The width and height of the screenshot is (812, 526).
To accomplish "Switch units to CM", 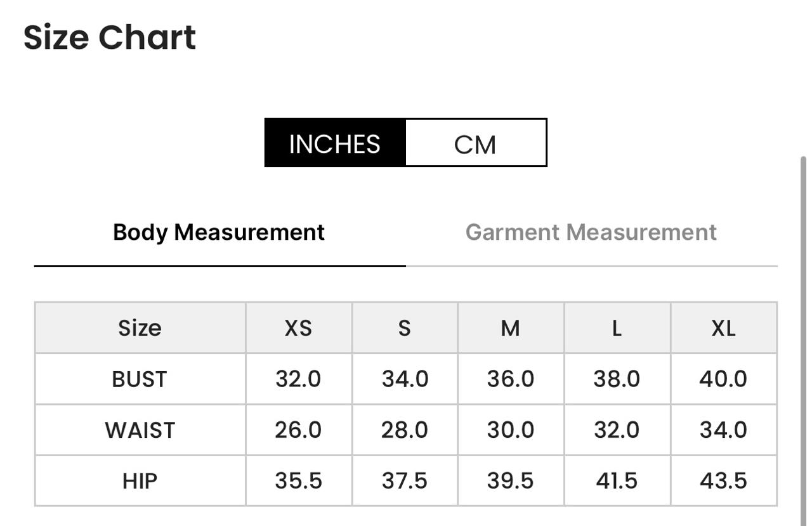I will (x=475, y=143).
